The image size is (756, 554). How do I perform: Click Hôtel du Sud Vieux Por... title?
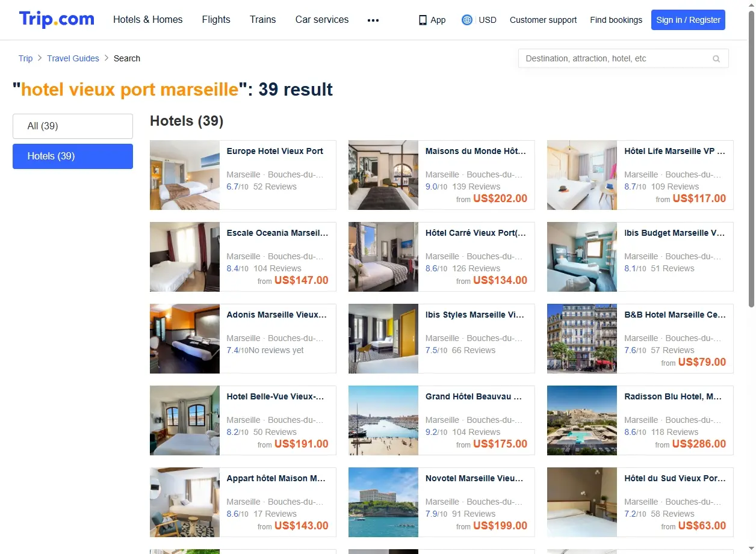(x=675, y=479)
